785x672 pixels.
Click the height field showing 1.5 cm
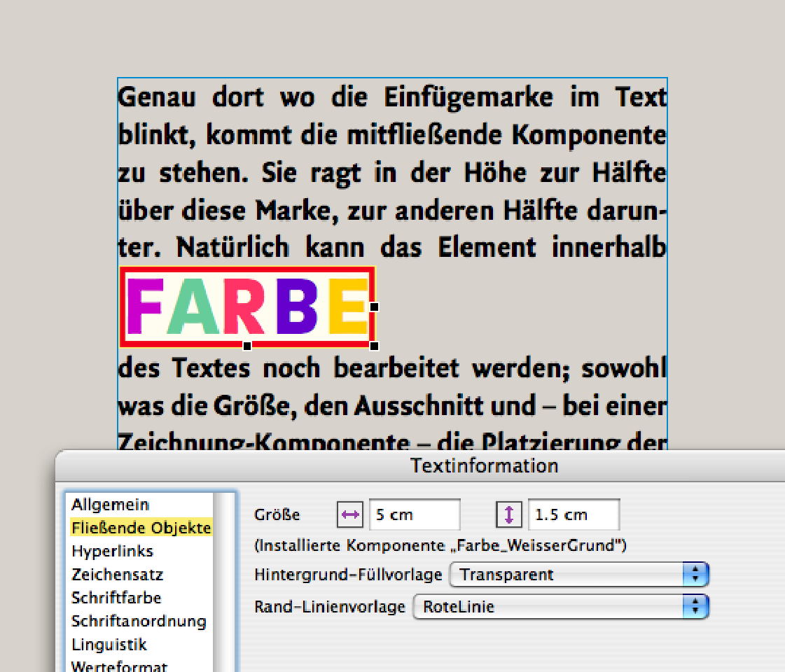[573, 514]
